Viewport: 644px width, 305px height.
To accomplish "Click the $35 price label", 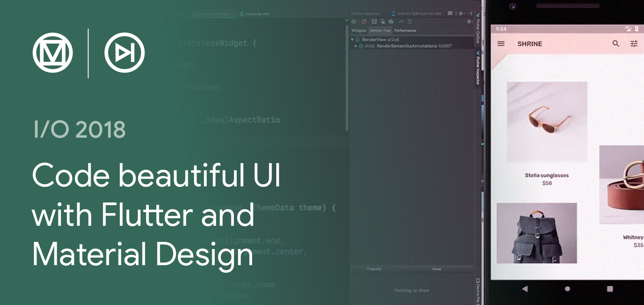I will point(638,245).
